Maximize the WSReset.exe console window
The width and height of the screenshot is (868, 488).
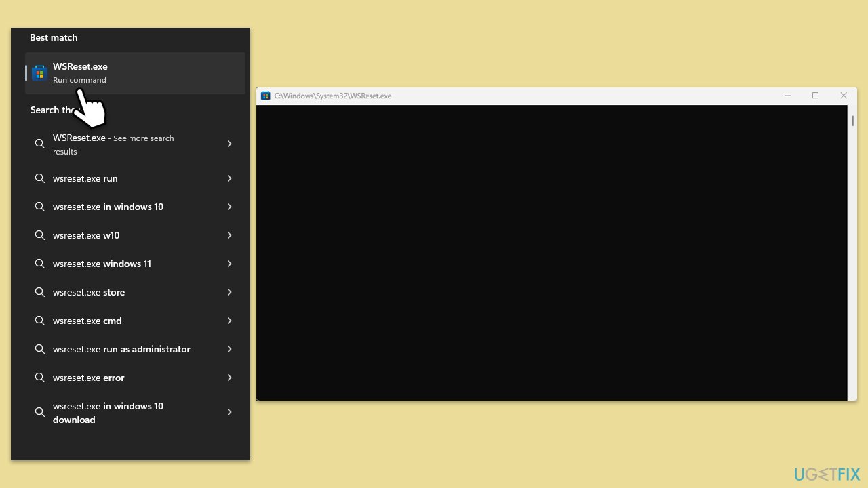(x=815, y=96)
